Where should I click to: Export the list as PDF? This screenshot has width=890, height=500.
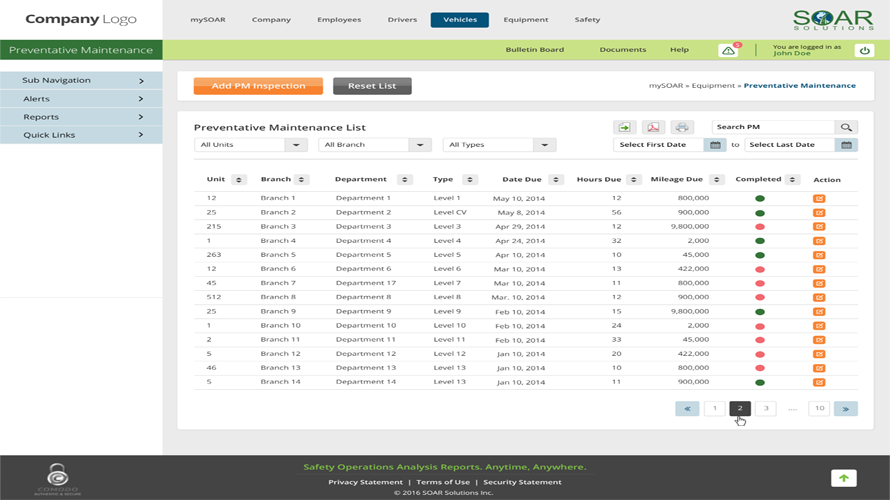coord(653,127)
